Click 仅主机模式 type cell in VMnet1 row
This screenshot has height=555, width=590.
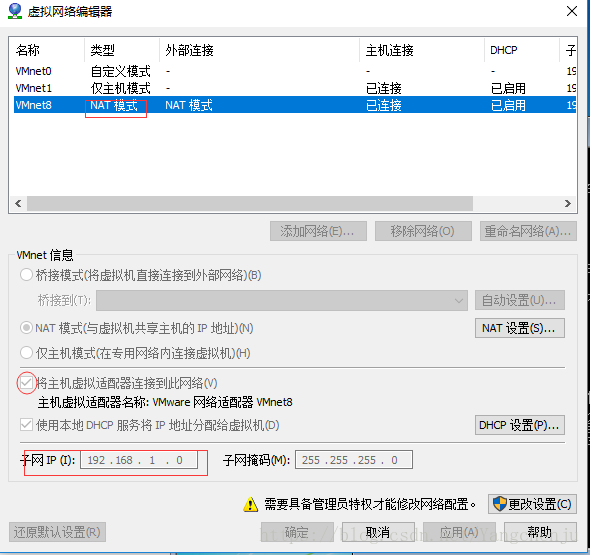120,88
